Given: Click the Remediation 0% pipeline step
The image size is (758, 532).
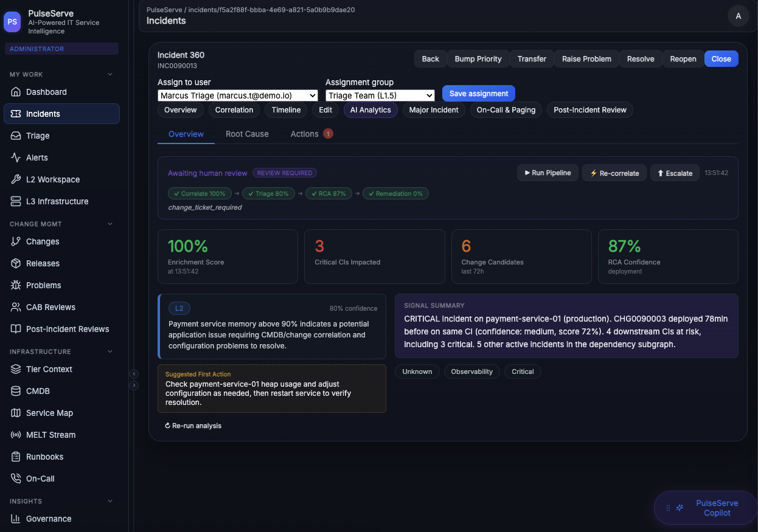Looking at the screenshot, I should [396, 193].
